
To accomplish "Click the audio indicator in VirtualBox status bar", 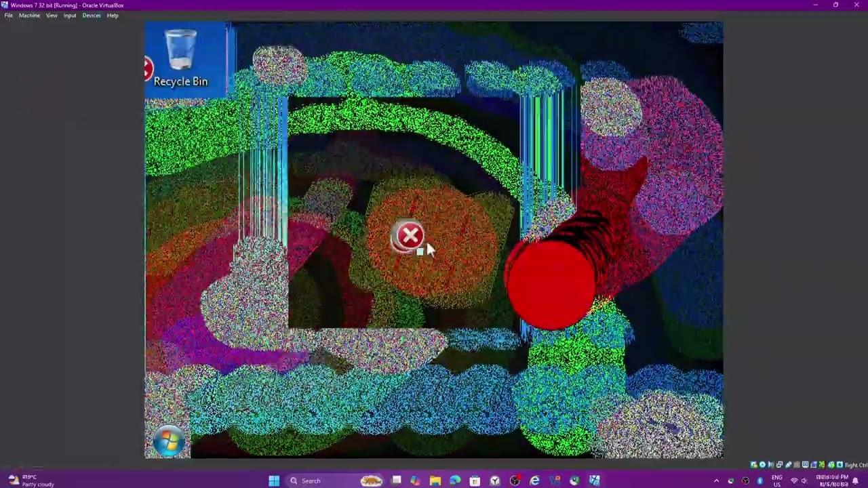I will pyautogui.click(x=771, y=465).
